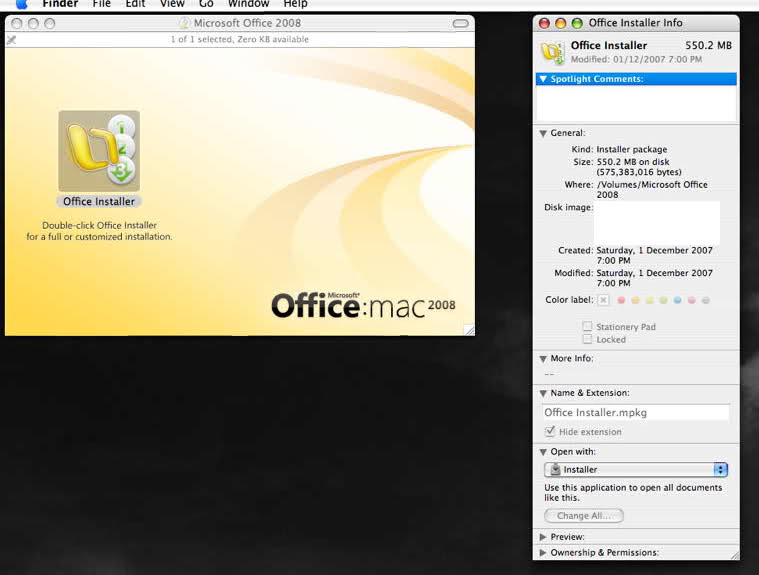Open the Help menu
The width and height of the screenshot is (759, 575).
pyautogui.click(x=295, y=4)
